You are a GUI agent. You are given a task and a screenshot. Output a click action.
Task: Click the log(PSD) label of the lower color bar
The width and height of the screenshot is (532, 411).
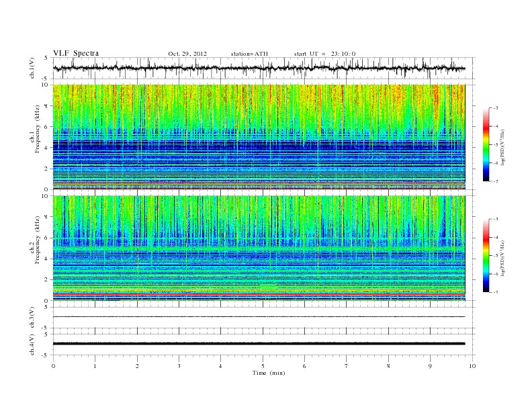tap(504, 258)
